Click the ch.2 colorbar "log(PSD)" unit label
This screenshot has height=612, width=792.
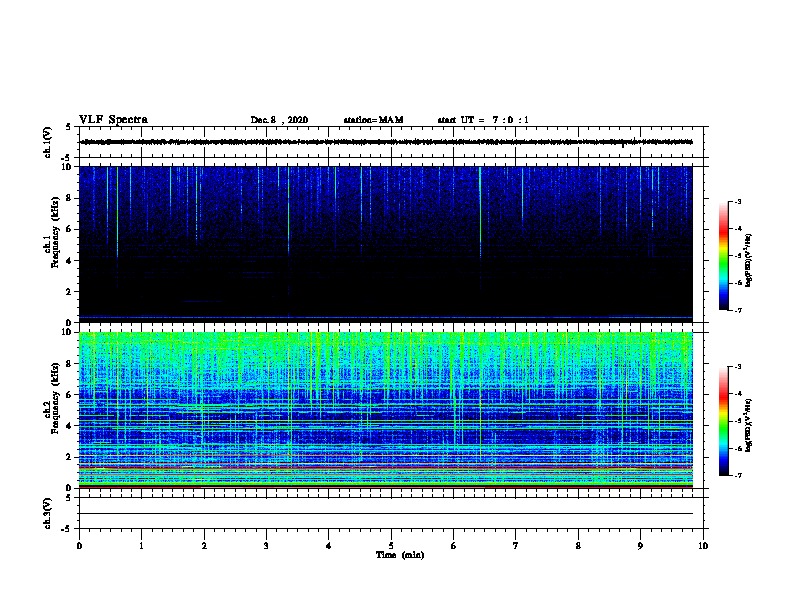[x=748, y=425]
